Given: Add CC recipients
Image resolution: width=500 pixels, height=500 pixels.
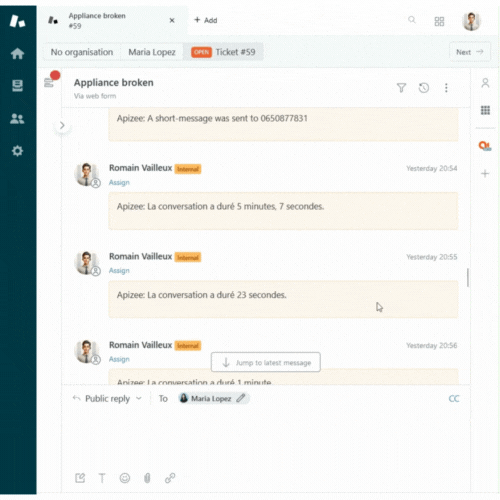Looking at the screenshot, I should point(454,398).
